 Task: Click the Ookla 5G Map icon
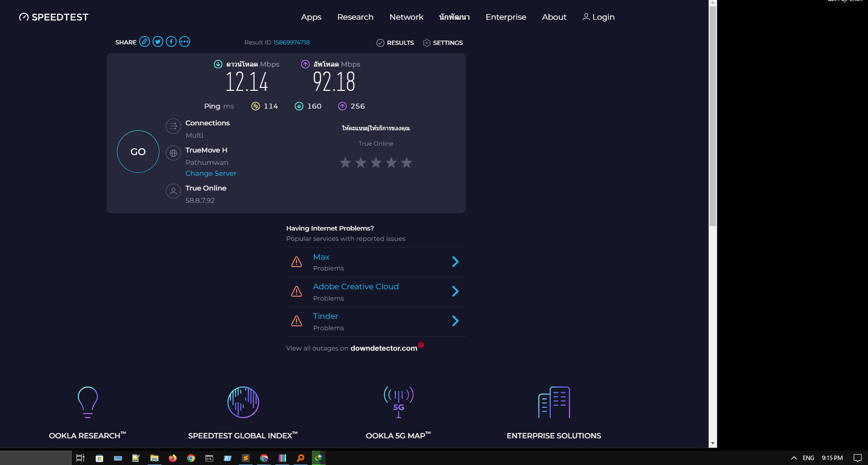tap(399, 402)
